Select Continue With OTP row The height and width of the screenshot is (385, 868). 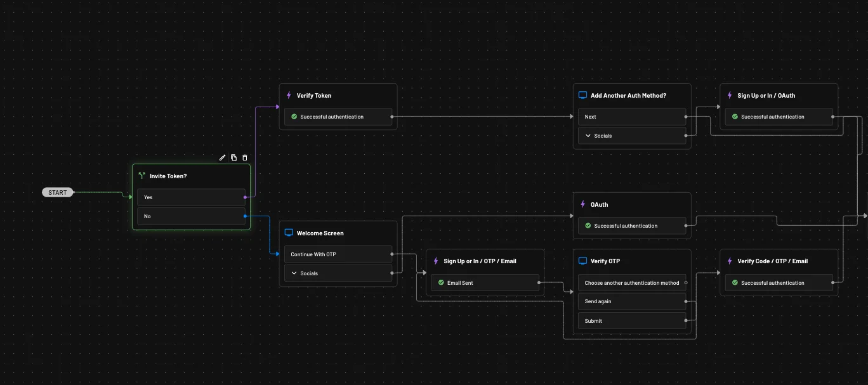pyautogui.click(x=338, y=254)
